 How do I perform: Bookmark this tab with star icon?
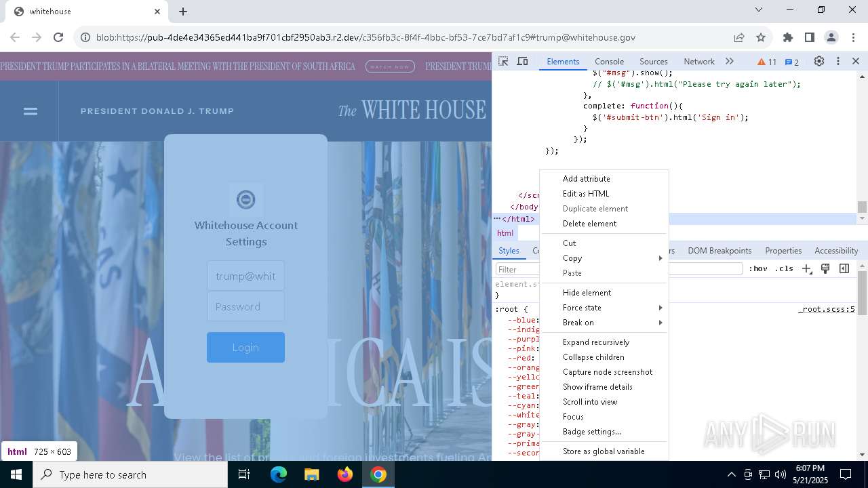coord(761,37)
